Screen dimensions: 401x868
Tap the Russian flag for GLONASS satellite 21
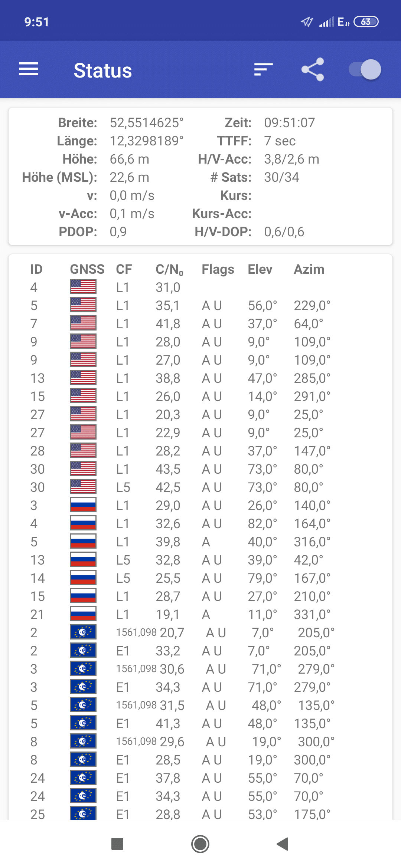[x=83, y=614]
